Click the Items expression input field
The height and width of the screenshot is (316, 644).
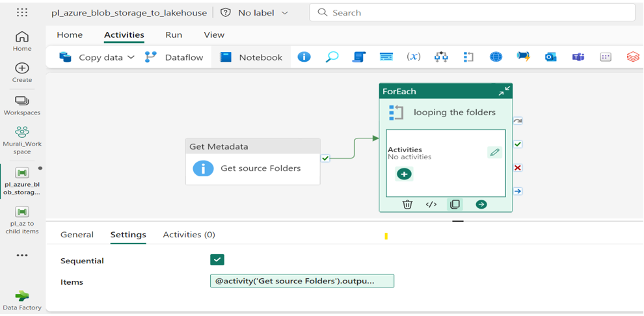pos(302,281)
